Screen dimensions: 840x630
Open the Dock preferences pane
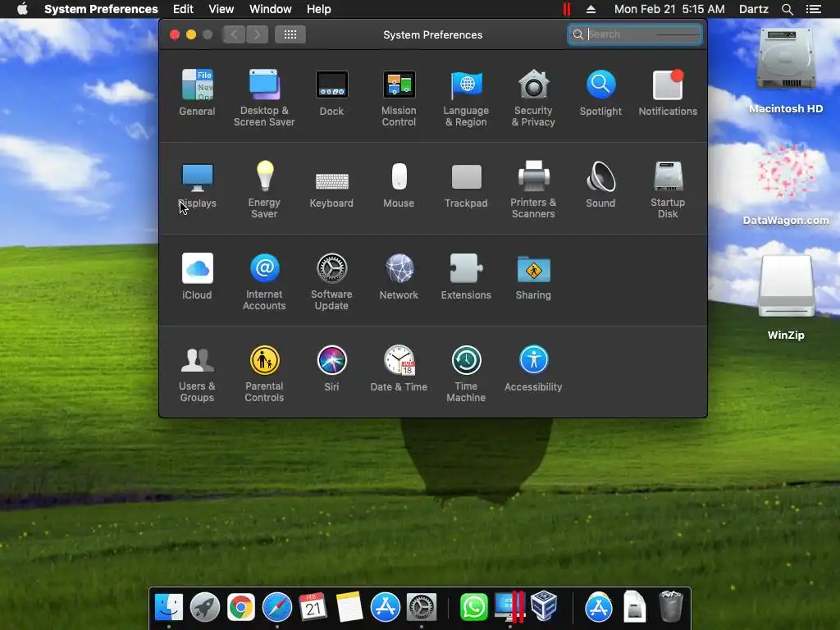[331, 92]
